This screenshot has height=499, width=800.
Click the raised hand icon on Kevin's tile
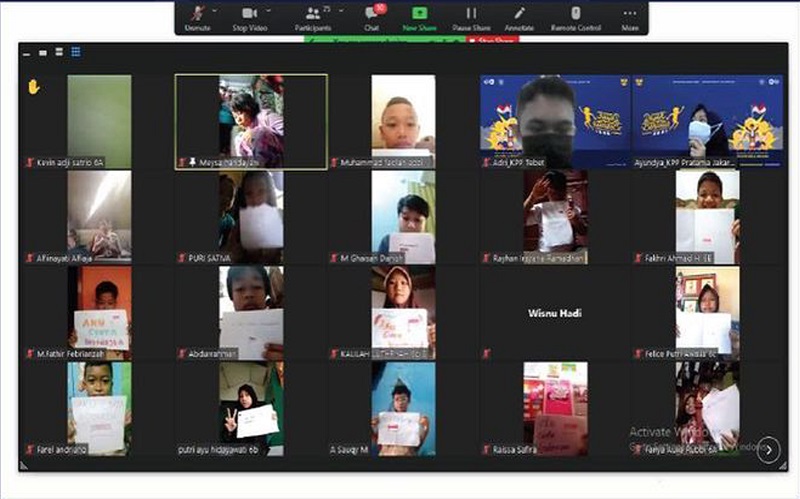pos(33,87)
